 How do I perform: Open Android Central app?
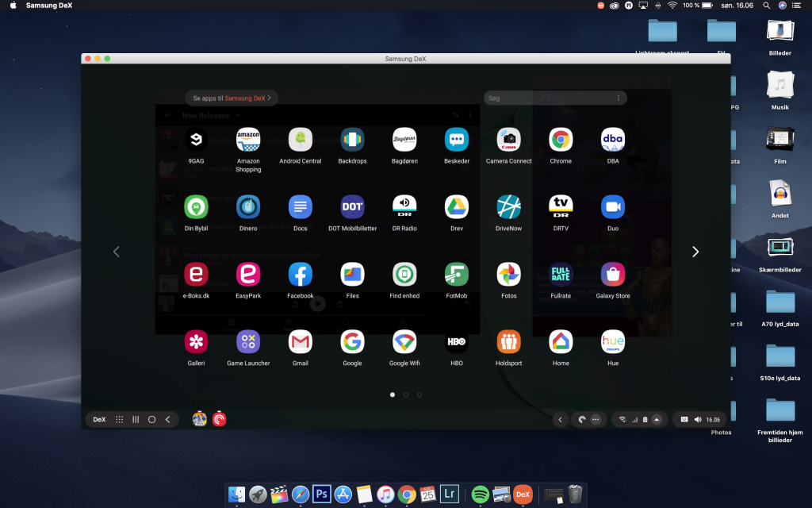click(301, 140)
